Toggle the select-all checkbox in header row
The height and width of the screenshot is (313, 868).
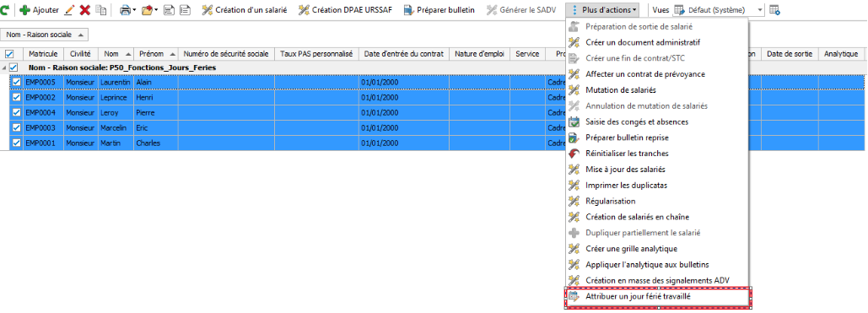pyautogui.click(x=8, y=54)
